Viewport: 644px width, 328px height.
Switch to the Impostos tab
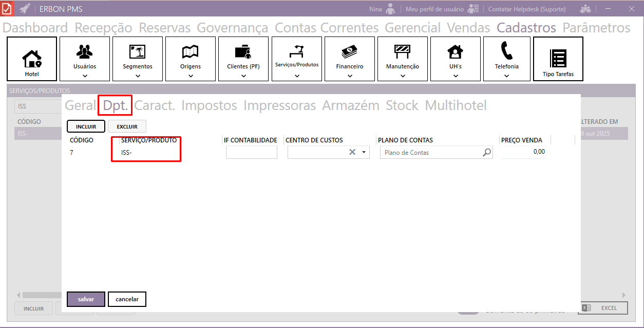click(209, 106)
